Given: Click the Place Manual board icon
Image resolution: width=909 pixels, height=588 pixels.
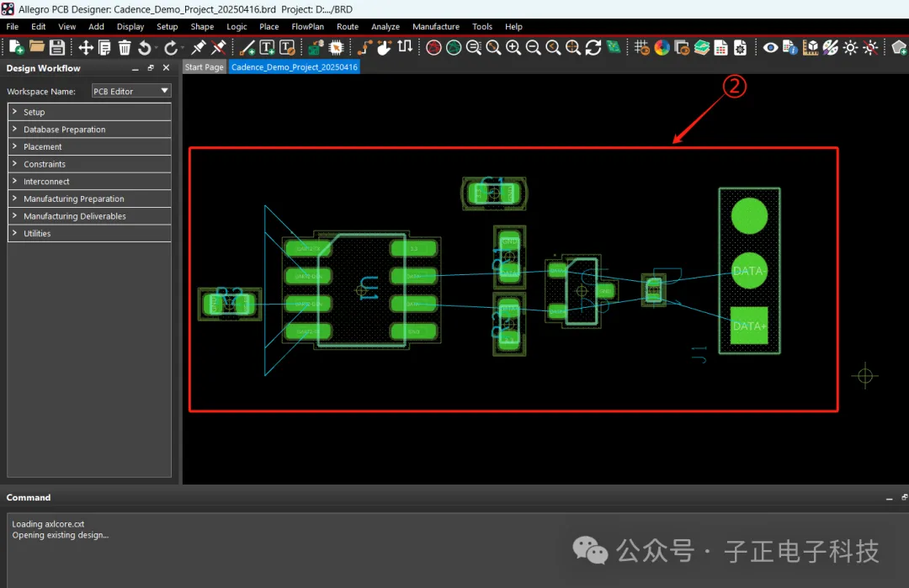Looking at the screenshot, I should click(x=316, y=47).
